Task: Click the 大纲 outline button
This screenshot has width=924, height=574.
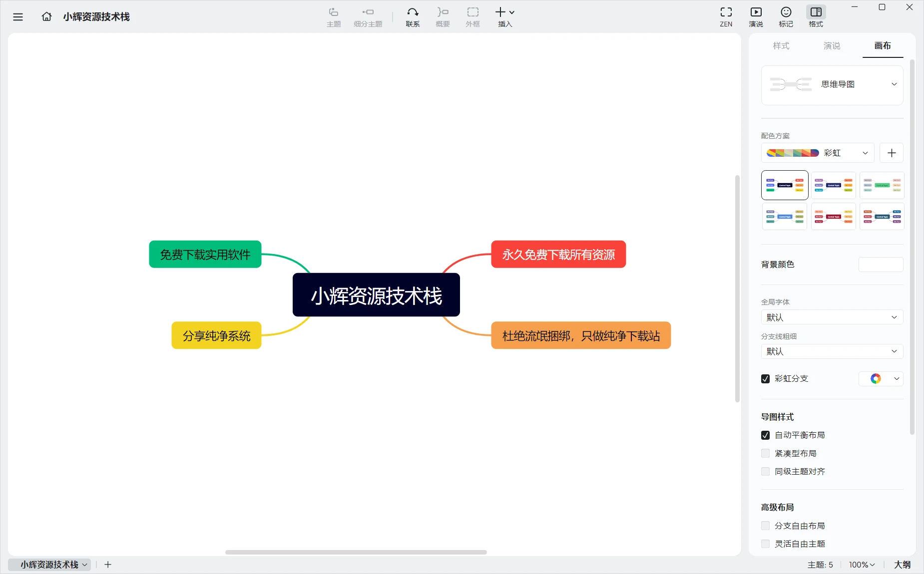Action: tap(902, 565)
